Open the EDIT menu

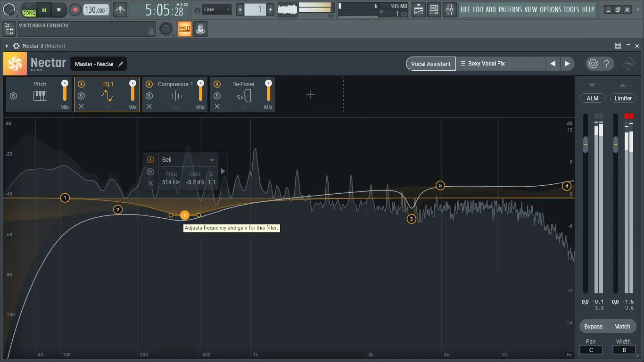(478, 9)
